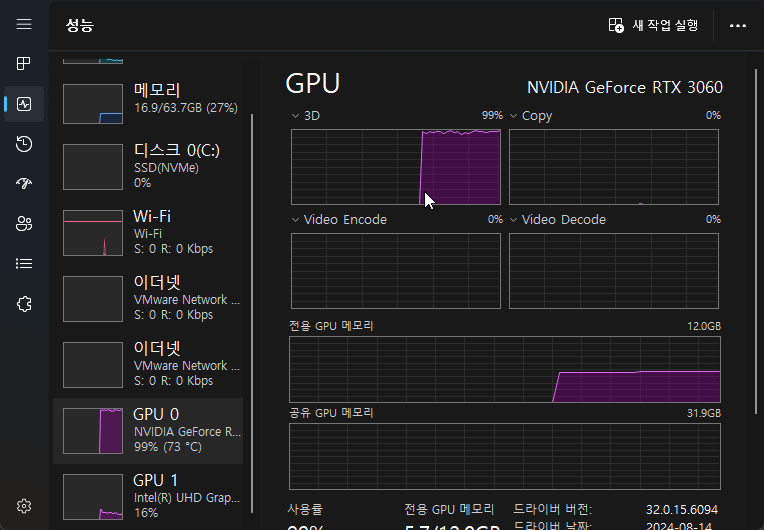764x530 pixels.
Task: Click the 사용률 label
Action: tap(305, 510)
